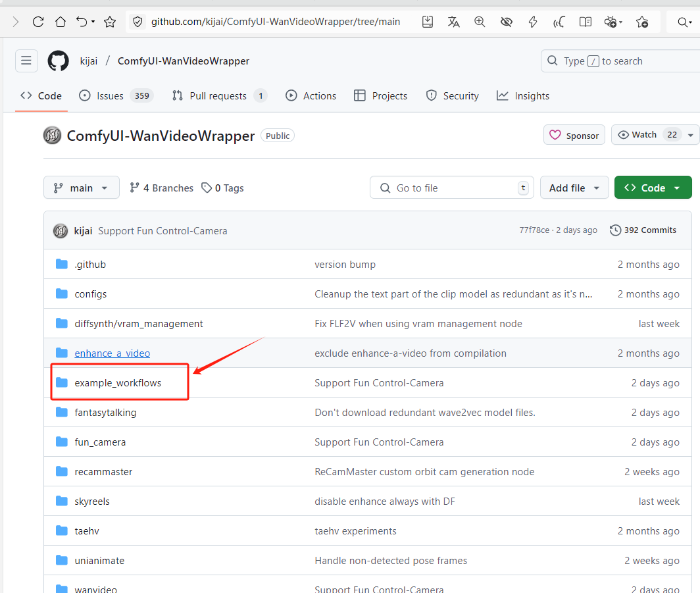Open the Add file dropdown
Image resolution: width=700 pixels, height=593 pixels.
point(574,188)
